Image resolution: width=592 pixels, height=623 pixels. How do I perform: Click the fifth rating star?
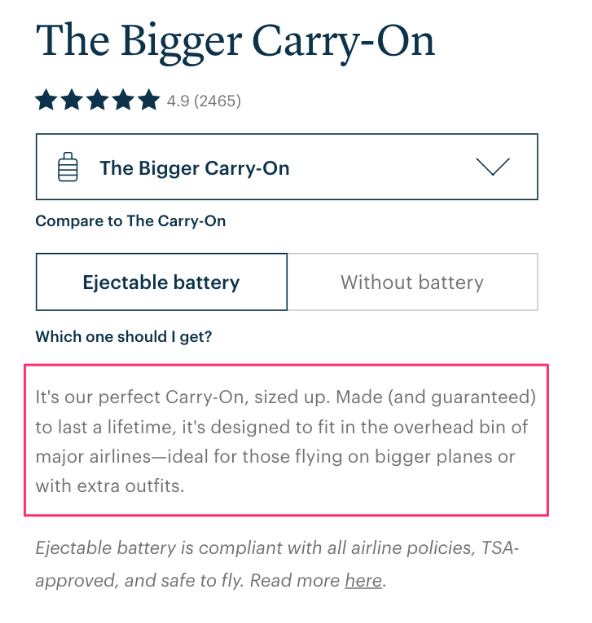[149, 99]
